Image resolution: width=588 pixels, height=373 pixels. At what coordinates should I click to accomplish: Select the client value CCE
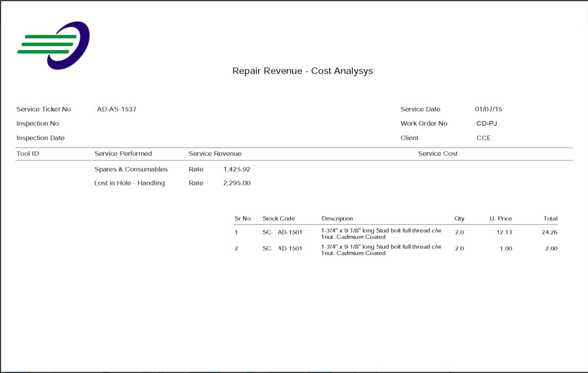click(483, 138)
